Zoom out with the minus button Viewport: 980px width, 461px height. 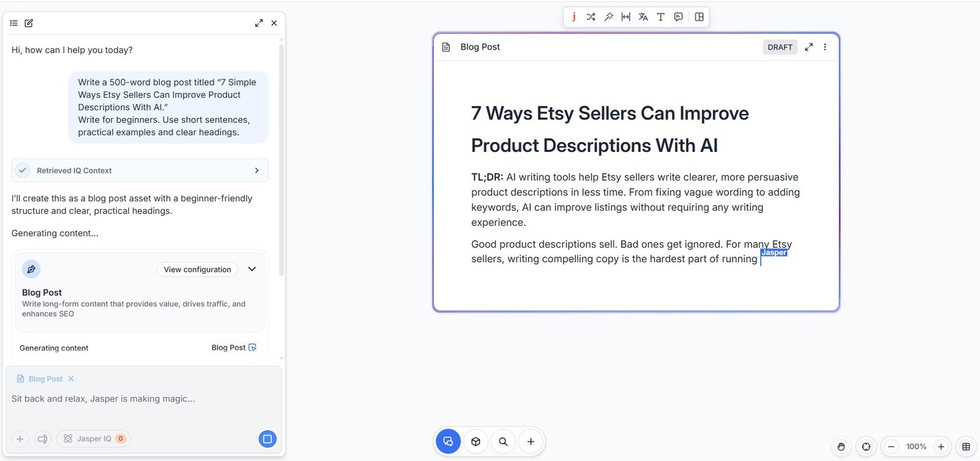tap(891, 447)
